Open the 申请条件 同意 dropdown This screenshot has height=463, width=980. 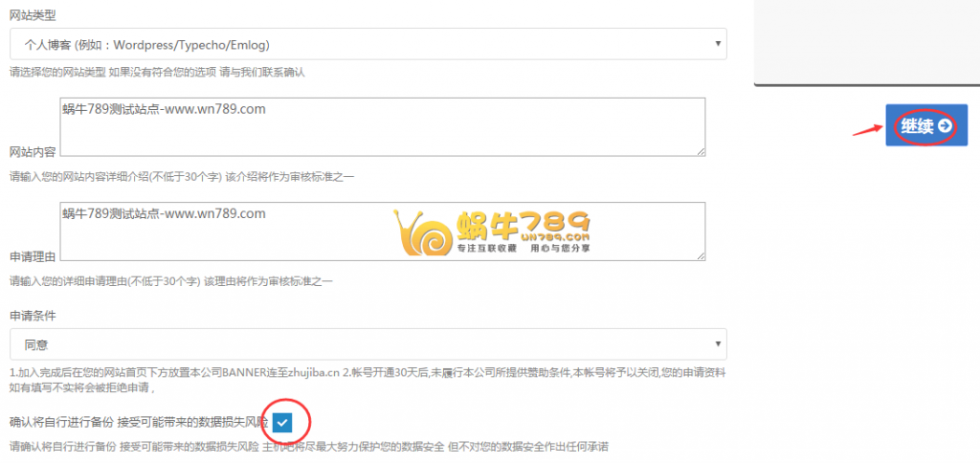click(368, 344)
